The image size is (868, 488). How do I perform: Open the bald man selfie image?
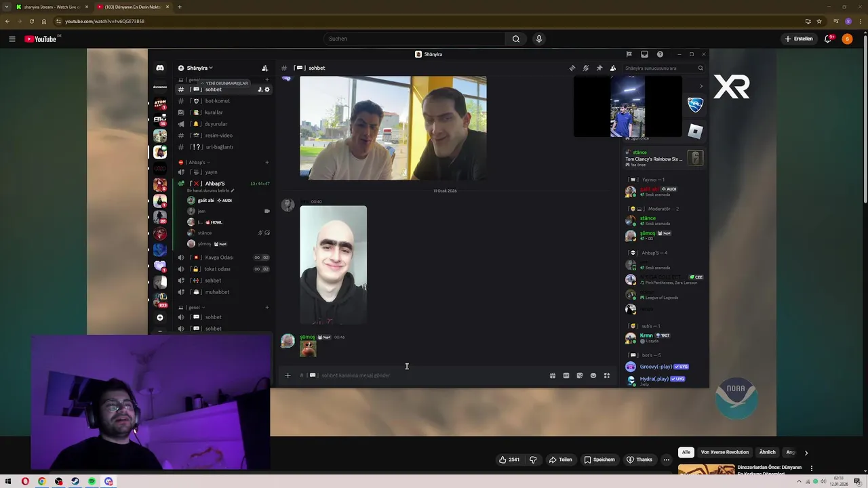tap(333, 265)
